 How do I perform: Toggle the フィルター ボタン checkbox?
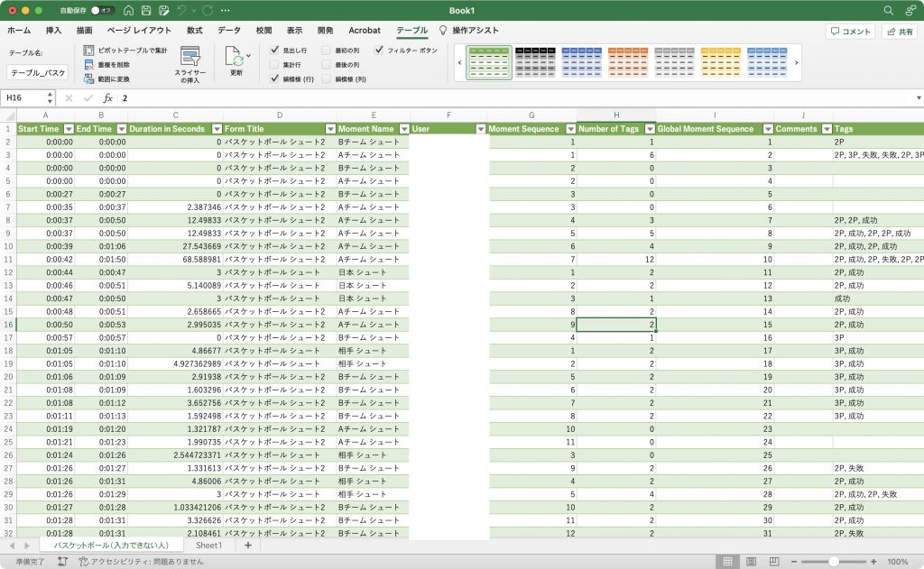379,50
